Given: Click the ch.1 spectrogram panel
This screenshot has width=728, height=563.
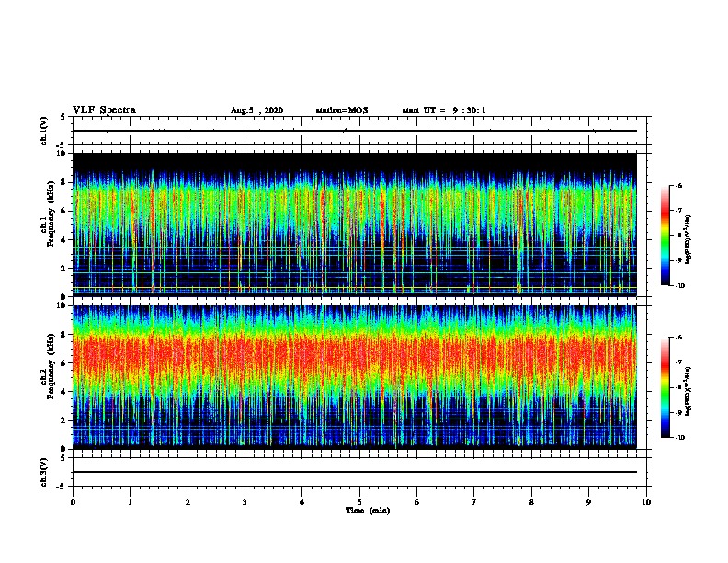Looking at the screenshot, I should [355, 224].
